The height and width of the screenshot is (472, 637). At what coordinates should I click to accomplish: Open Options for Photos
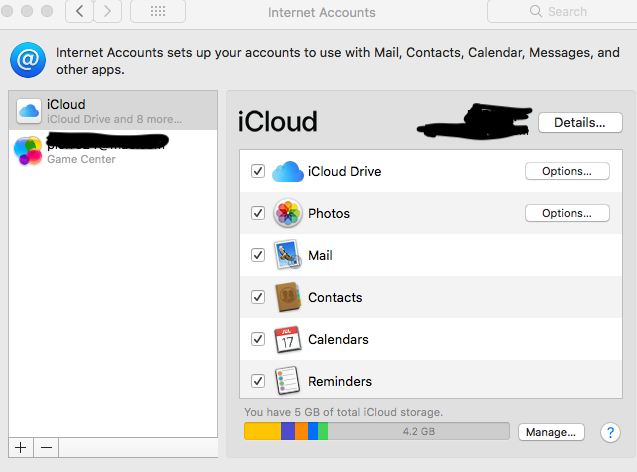point(567,213)
